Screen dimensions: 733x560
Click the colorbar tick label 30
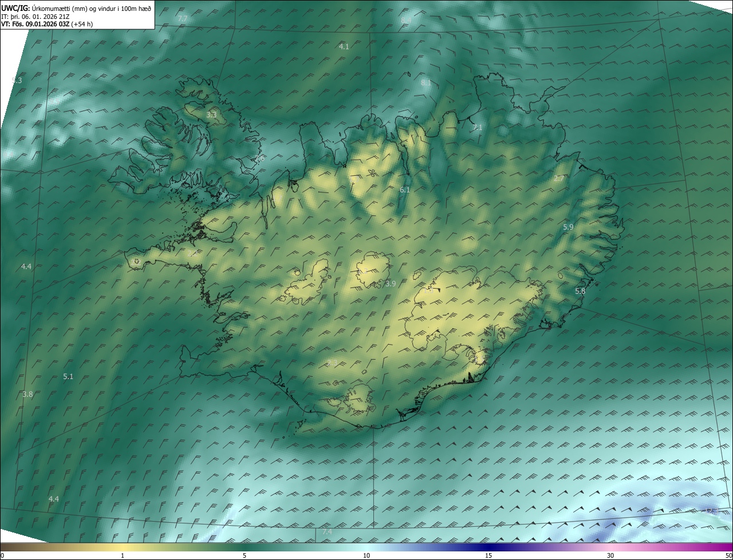(x=610, y=555)
